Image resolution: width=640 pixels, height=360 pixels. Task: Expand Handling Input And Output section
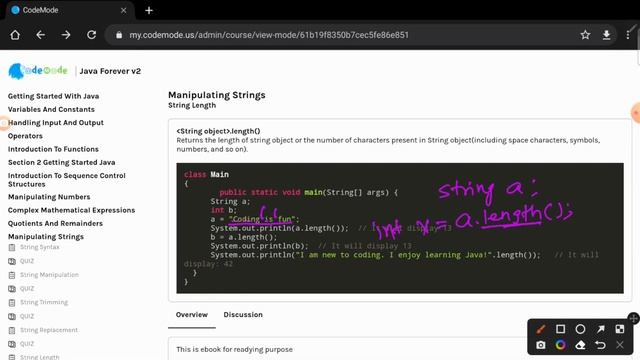56,122
